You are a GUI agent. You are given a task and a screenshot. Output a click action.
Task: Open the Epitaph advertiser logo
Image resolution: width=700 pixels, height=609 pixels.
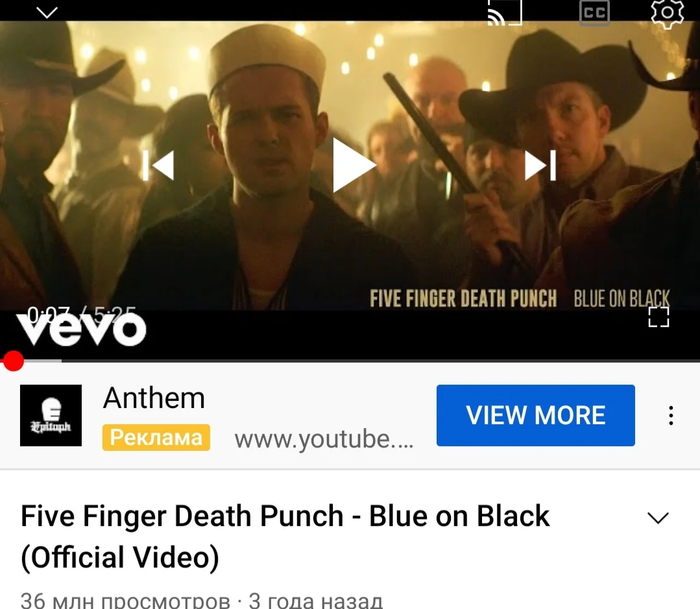51,415
